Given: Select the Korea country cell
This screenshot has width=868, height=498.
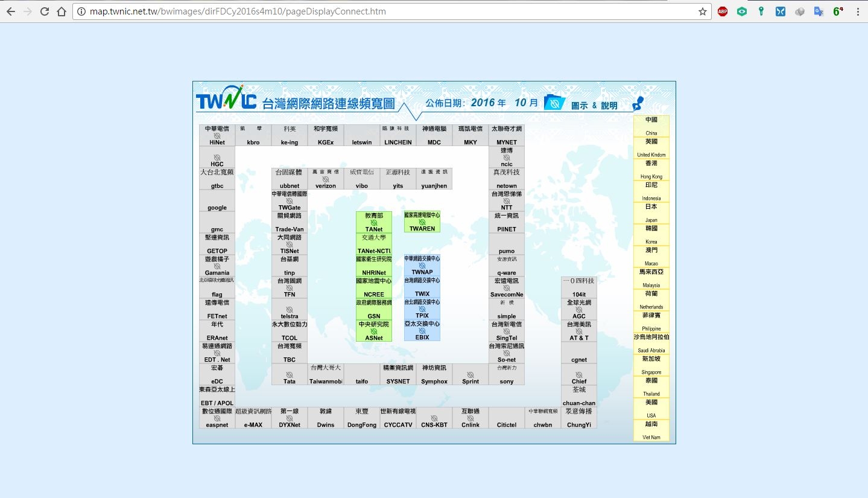Looking at the screenshot, I should point(651,235).
